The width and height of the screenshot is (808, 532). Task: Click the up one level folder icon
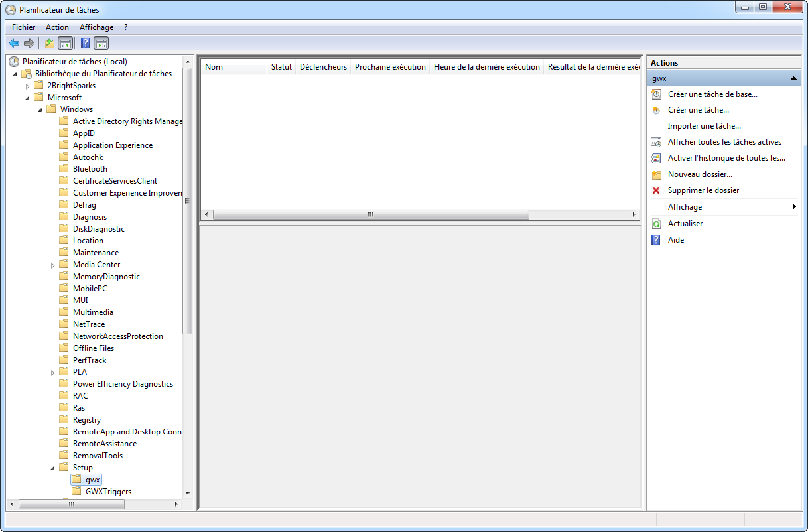pyautogui.click(x=49, y=44)
